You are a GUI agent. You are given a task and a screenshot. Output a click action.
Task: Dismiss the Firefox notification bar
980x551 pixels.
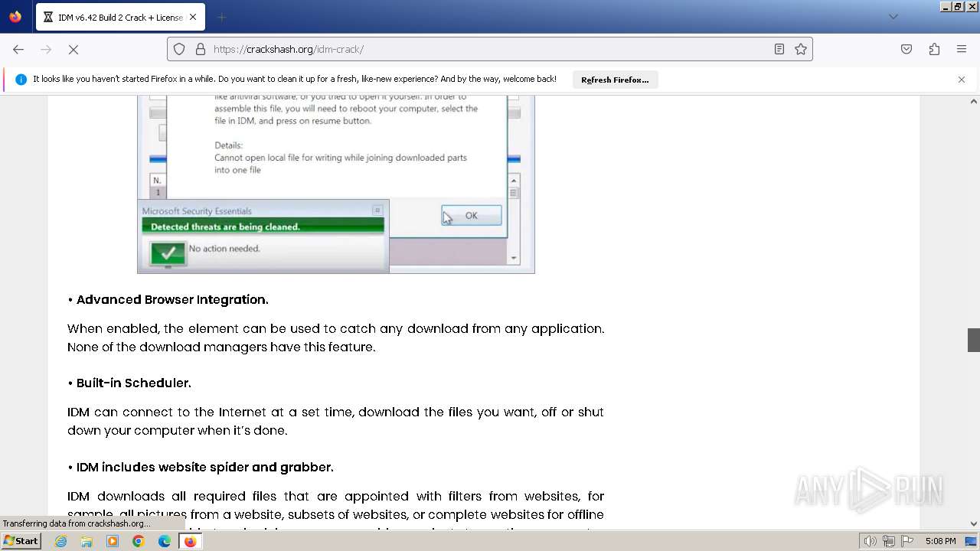[x=962, y=80]
